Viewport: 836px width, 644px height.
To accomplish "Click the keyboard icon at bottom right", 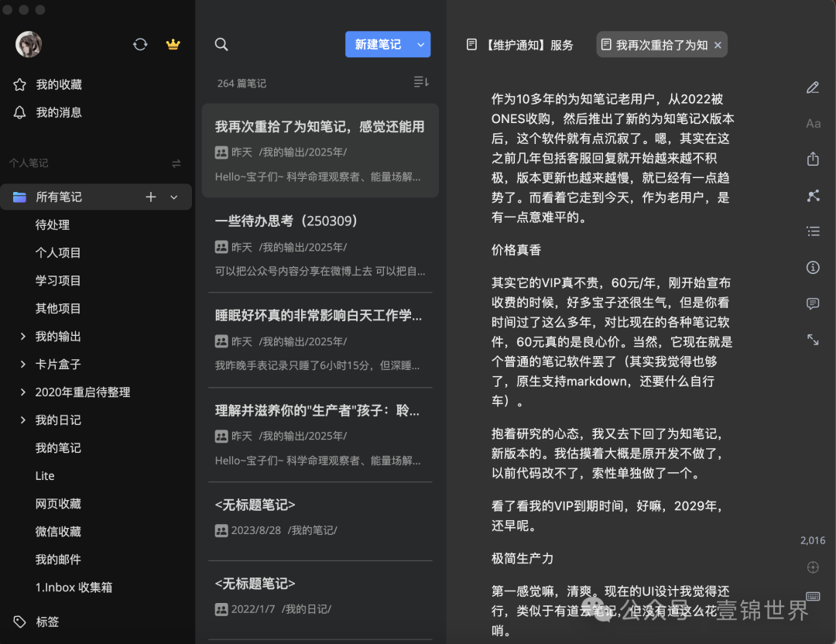I will pyautogui.click(x=813, y=596).
